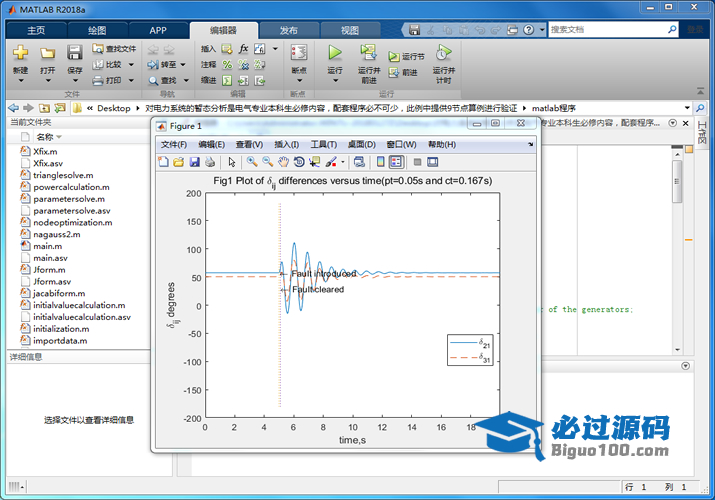Screen dimensions: 715x500
Task: Click the help question mark icon
Action: click(x=528, y=30)
